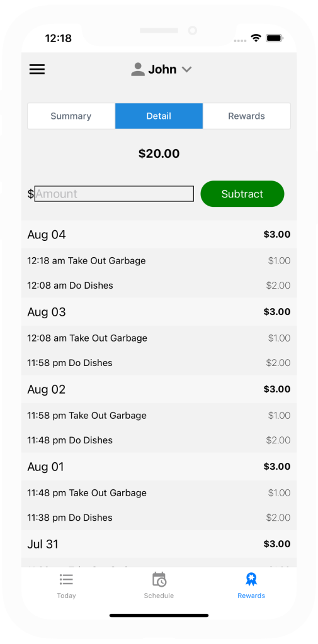Switch to the Summary tab
The width and height of the screenshot is (318, 644).
coord(71,116)
